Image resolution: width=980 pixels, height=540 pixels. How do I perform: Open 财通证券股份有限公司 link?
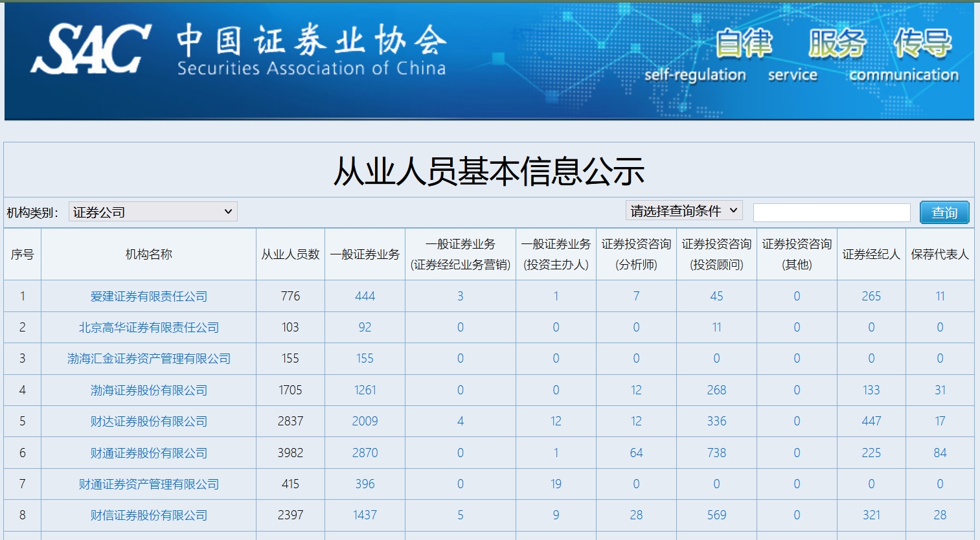click(x=149, y=453)
